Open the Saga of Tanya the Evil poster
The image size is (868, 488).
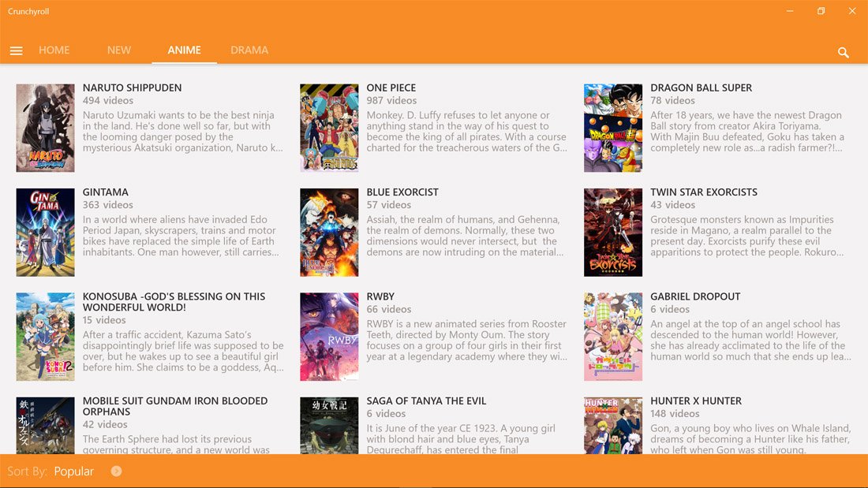click(x=329, y=426)
